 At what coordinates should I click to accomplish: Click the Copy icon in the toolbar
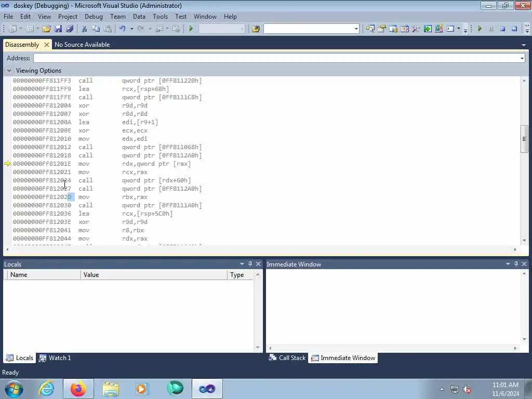tap(96, 29)
